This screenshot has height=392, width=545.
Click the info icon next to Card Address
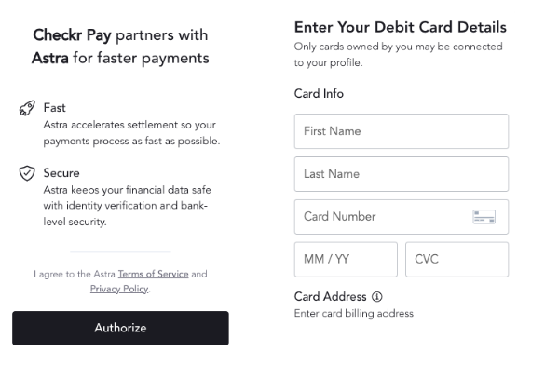click(x=376, y=297)
